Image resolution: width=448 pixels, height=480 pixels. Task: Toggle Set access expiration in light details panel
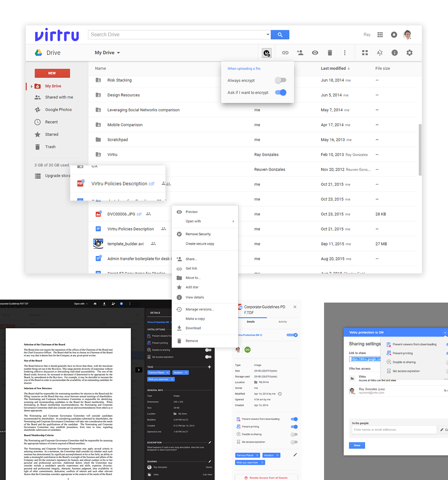coord(294,442)
